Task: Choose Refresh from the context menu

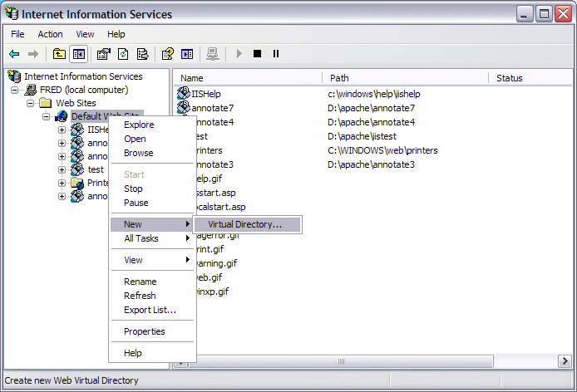Action: coord(152,296)
